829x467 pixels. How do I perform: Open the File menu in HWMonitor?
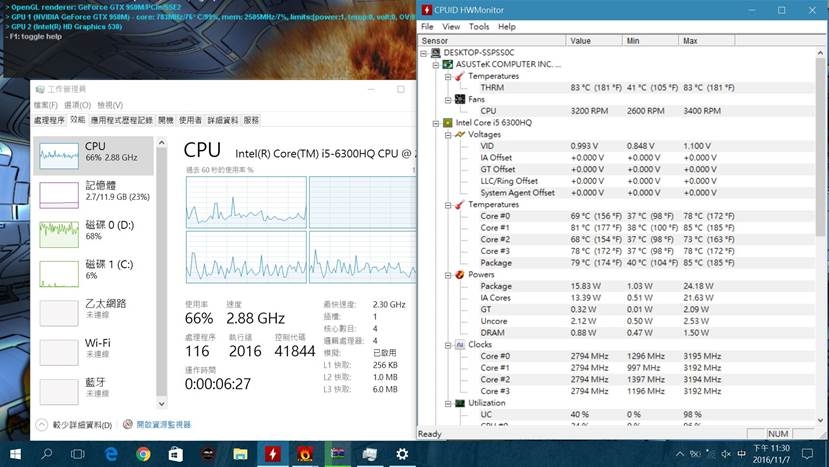coord(427,26)
